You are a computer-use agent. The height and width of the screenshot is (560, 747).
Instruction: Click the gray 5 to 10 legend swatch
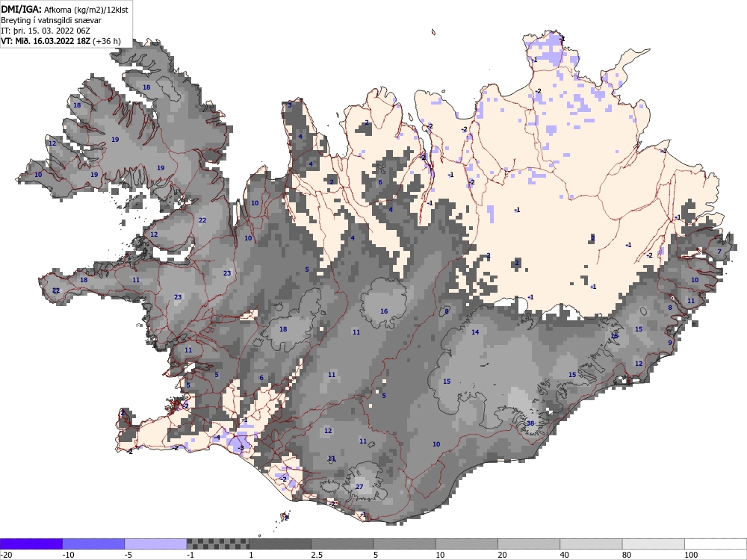click(x=404, y=544)
